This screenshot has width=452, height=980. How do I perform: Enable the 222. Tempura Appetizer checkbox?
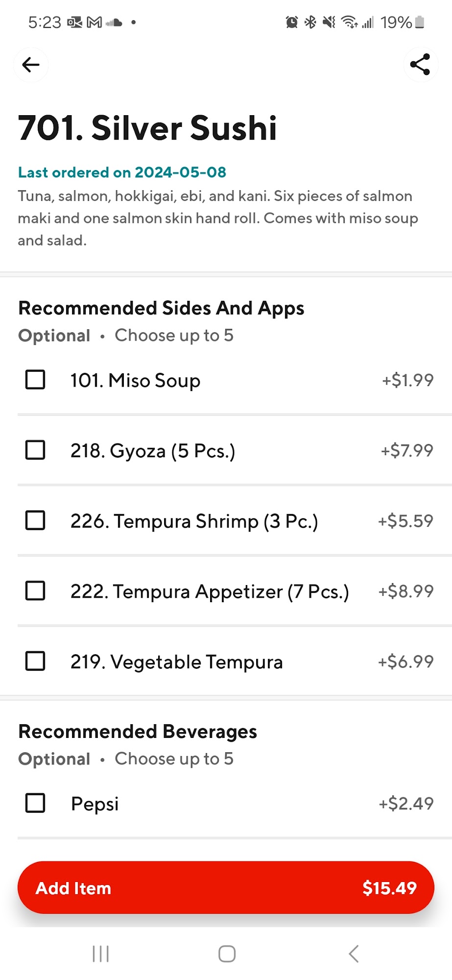pos(35,591)
